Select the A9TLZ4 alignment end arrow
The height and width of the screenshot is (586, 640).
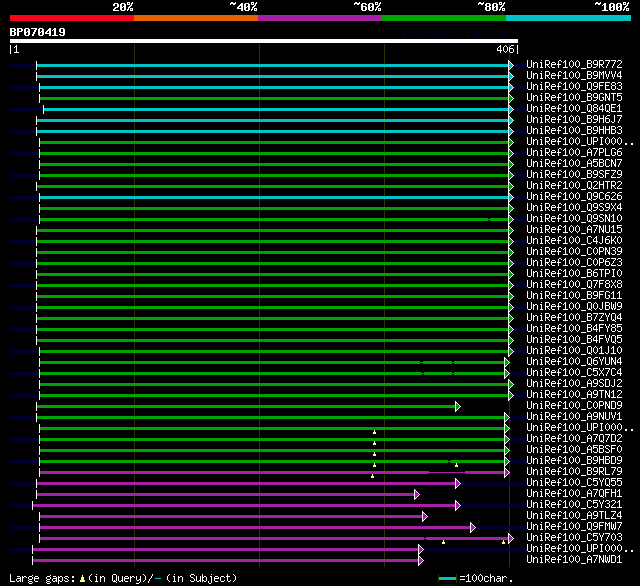tap(424, 517)
